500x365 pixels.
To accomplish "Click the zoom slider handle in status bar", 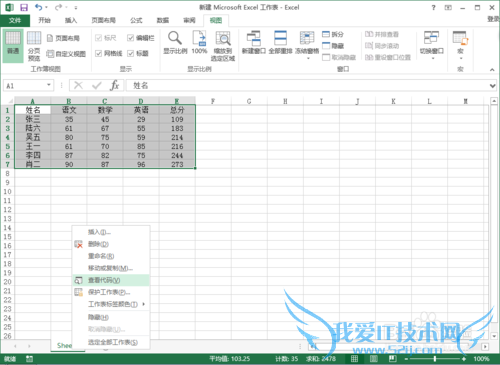I will point(435,359).
